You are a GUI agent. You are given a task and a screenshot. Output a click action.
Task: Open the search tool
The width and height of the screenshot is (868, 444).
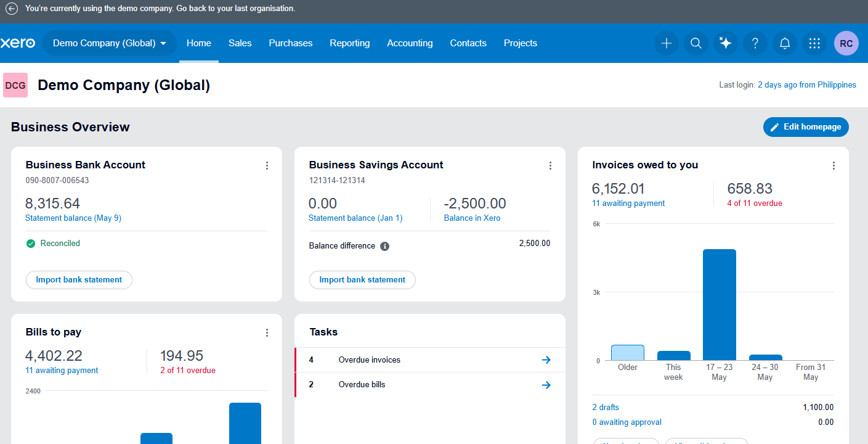coord(696,43)
